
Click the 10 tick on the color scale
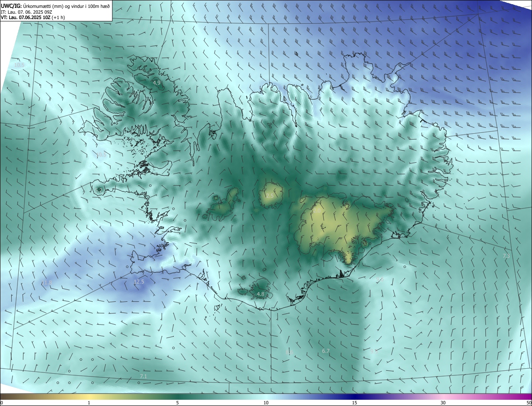pos(266,403)
